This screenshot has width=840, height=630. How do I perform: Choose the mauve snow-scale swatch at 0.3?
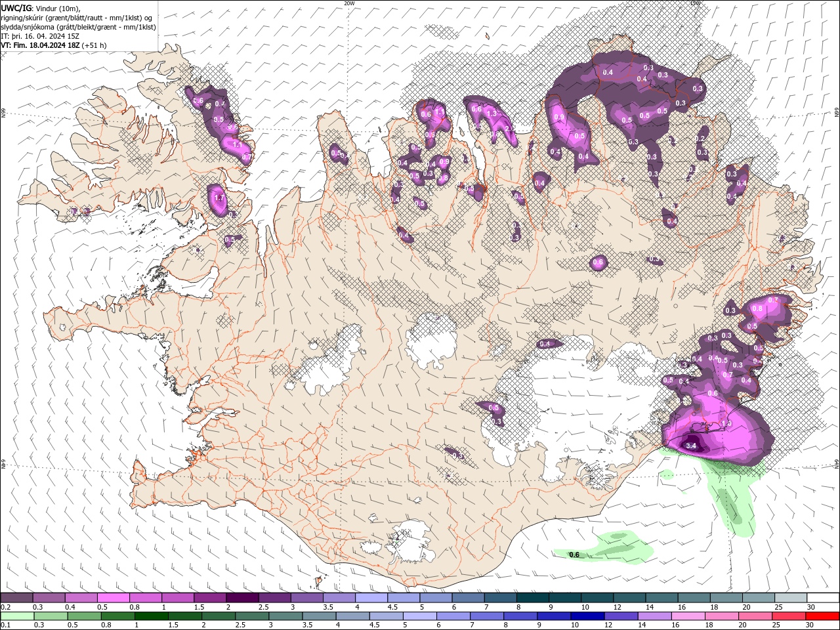click(x=49, y=598)
